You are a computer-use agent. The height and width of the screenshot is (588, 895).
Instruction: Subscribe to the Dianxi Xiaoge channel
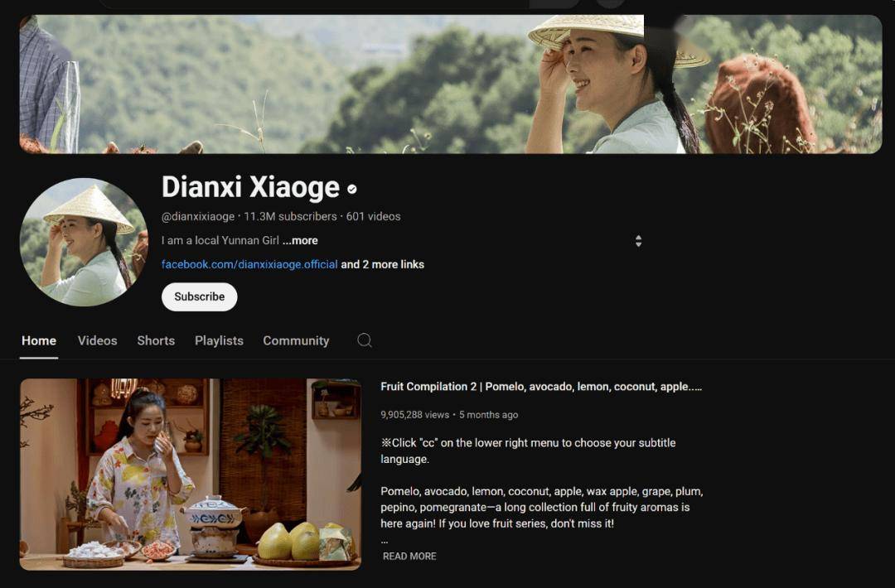pos(199,296)
